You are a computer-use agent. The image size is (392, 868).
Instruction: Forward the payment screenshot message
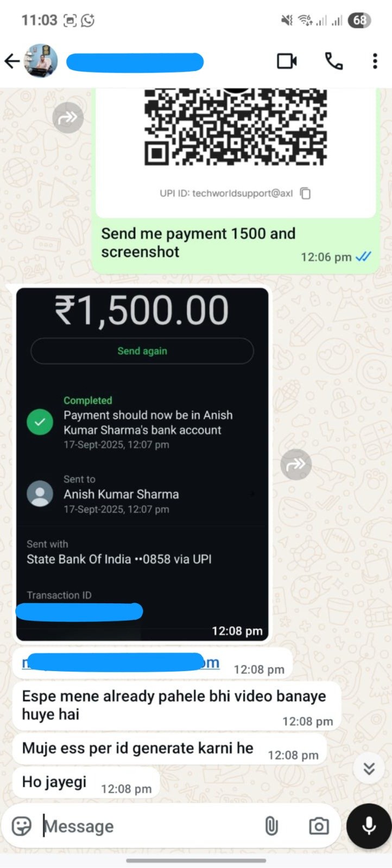coord(296,464)
